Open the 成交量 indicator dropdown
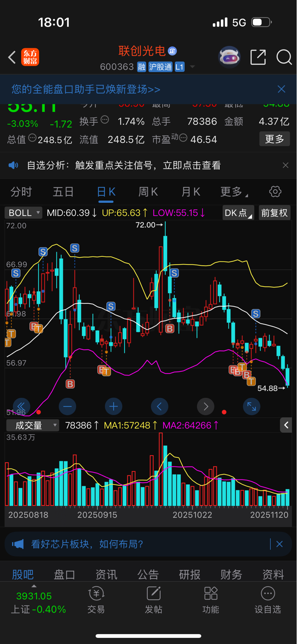 tap(32, 425)
